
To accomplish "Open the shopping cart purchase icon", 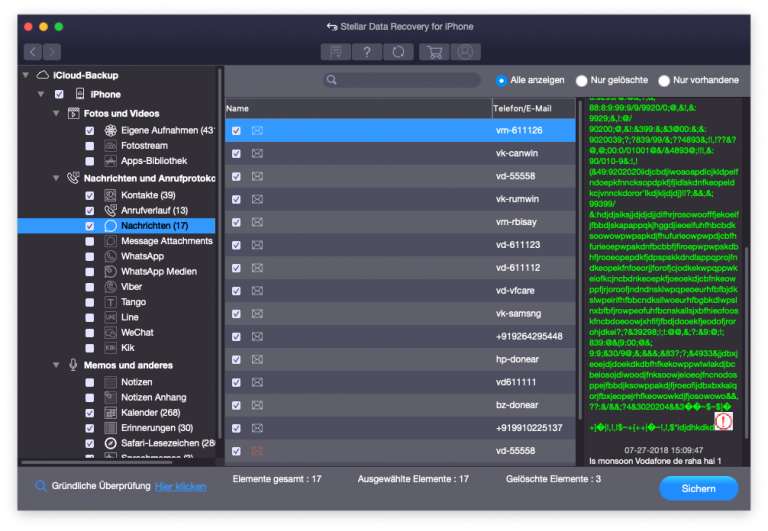I will (x=434, y=51).
